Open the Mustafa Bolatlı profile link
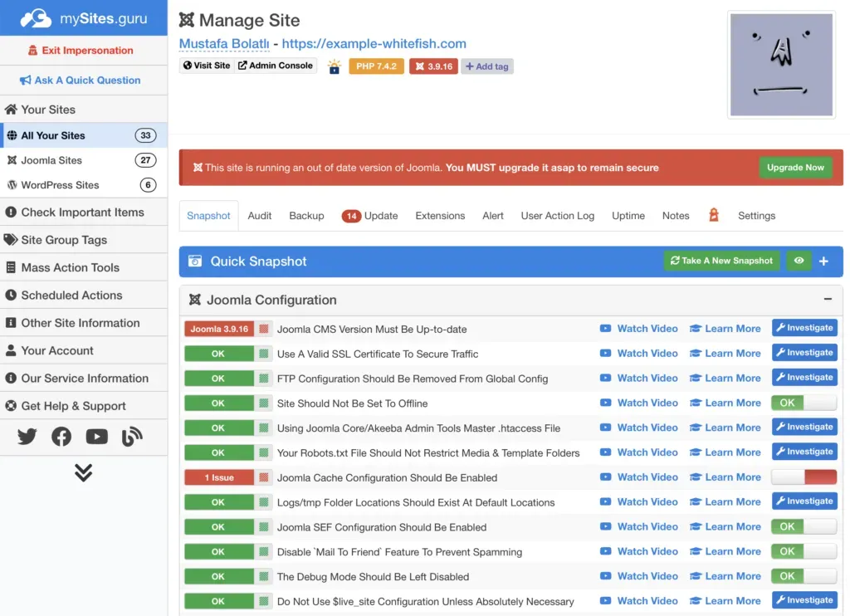Viewport: 850px width, 616px height. pos(222,43)
